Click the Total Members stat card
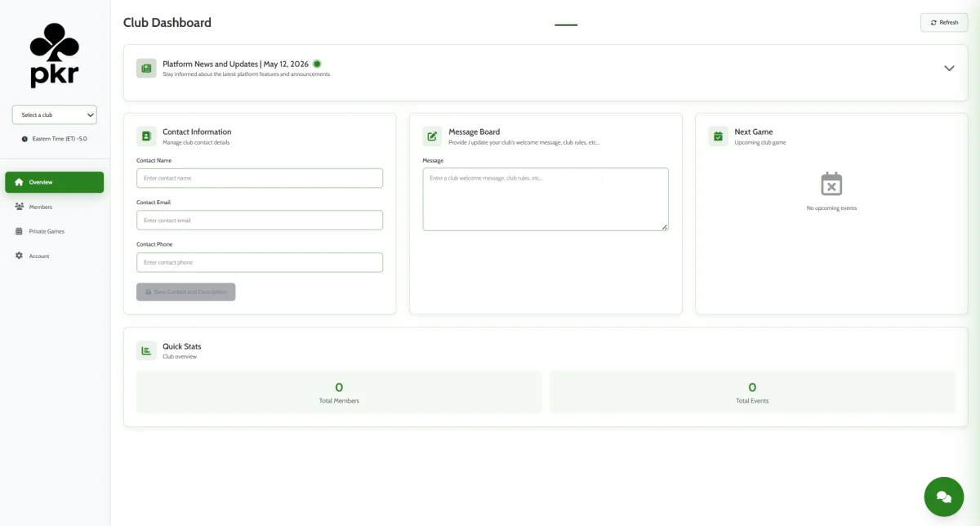This screenshot has height=526, width=980. [x=339, y=392]
